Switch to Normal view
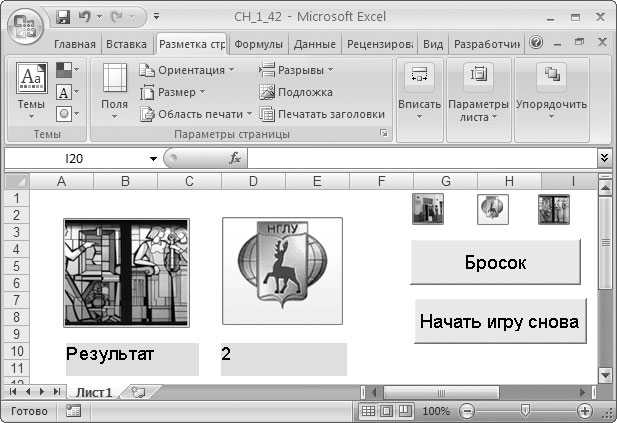Viewport: 617px width, 423px height. 368,411
